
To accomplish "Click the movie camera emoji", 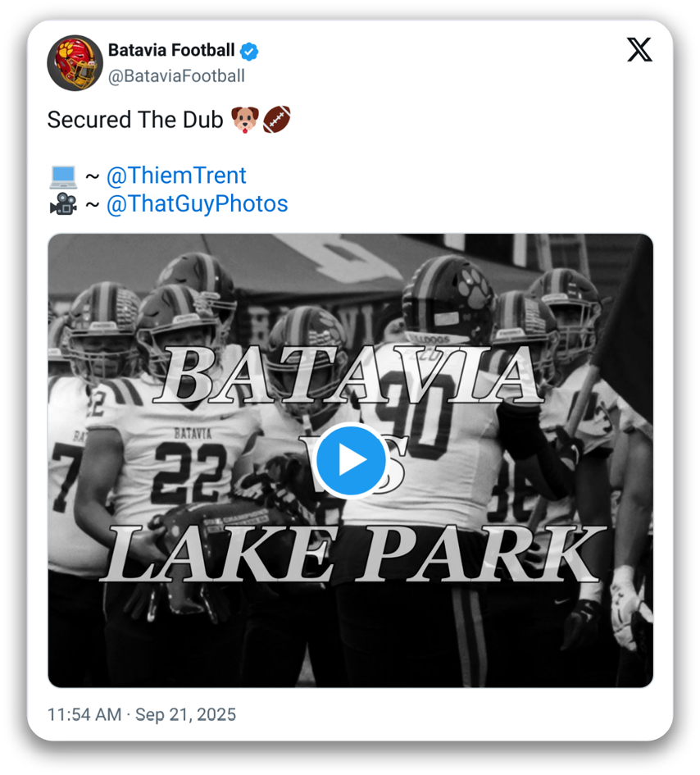I will pos(62,203).
